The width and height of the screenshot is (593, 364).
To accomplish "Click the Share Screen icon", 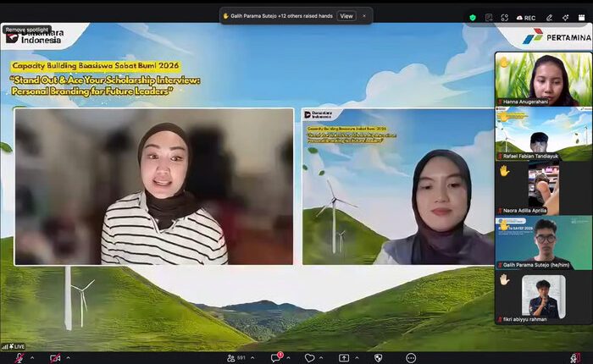I will click(x=344, y=357).
